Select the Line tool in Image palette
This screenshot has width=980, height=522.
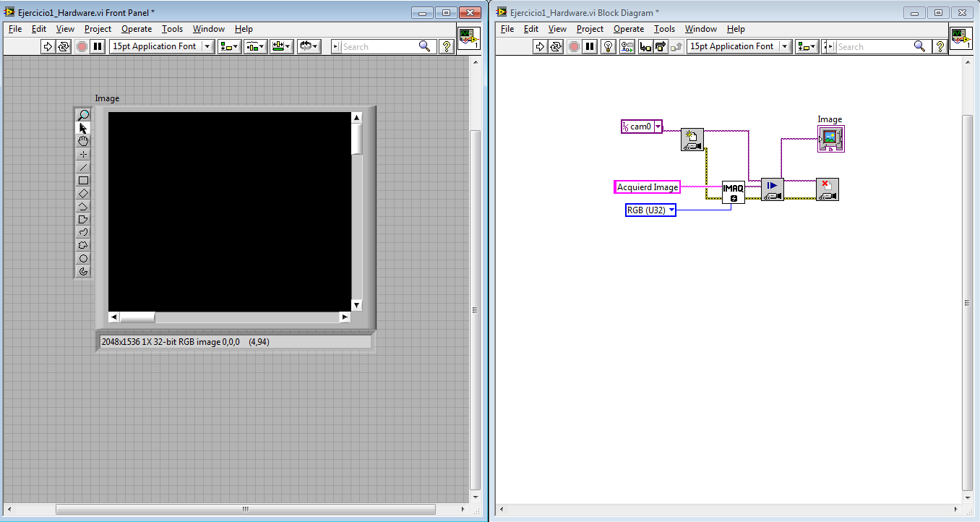(83, 167)
